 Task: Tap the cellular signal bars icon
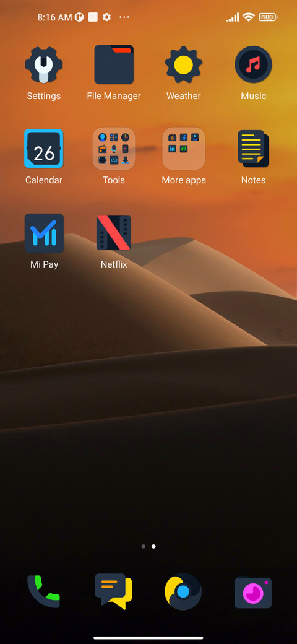coord(232,17)
